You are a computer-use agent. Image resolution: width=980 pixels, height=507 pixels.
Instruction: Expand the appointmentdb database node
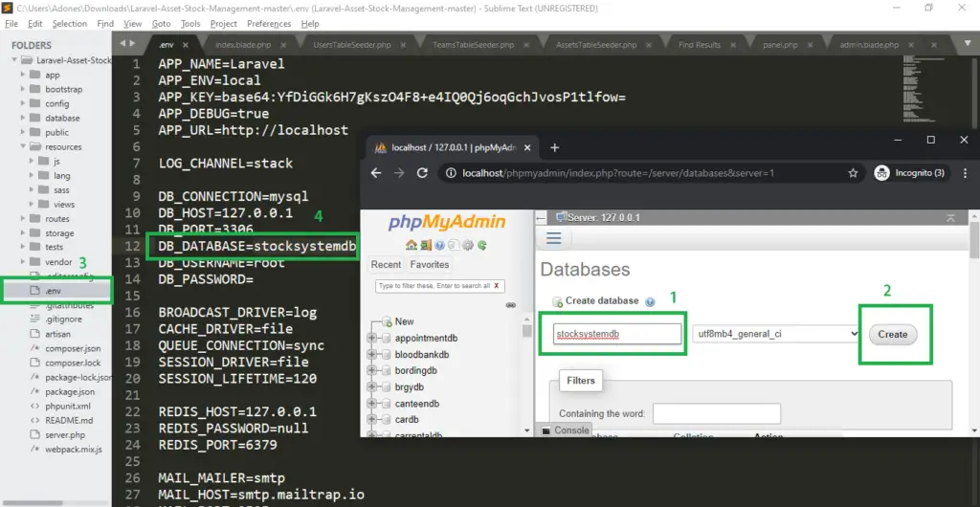pos(372,339)
